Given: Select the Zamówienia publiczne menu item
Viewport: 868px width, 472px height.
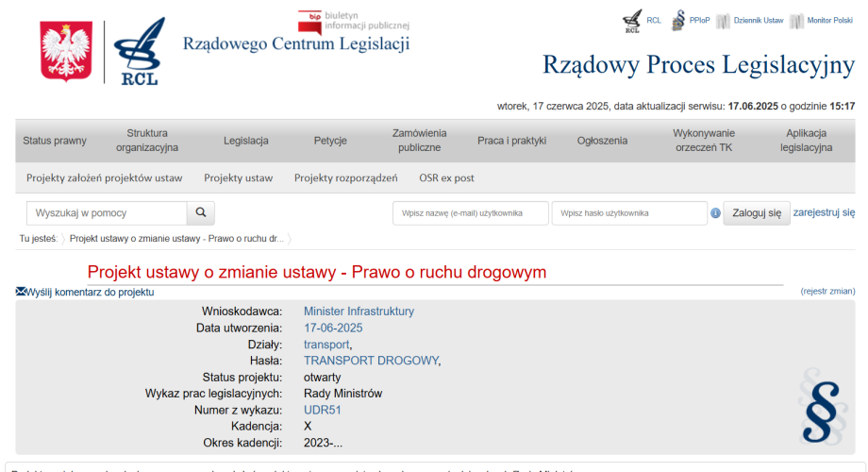Looking at the screenshot, I should coord(419,141).
